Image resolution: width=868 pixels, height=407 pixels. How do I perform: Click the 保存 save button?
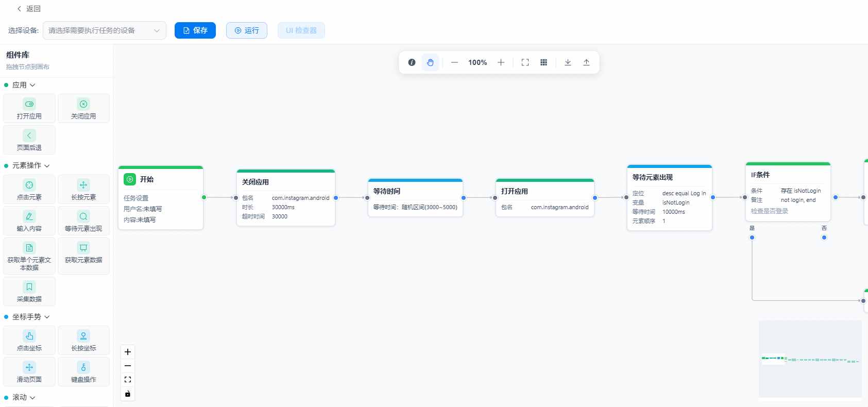point(195,30)
